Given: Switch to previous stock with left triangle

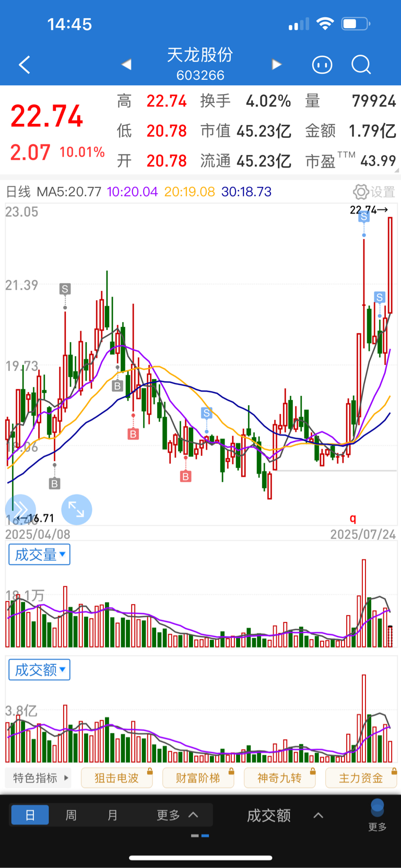Looking at the screenshot, I should 126,64.
